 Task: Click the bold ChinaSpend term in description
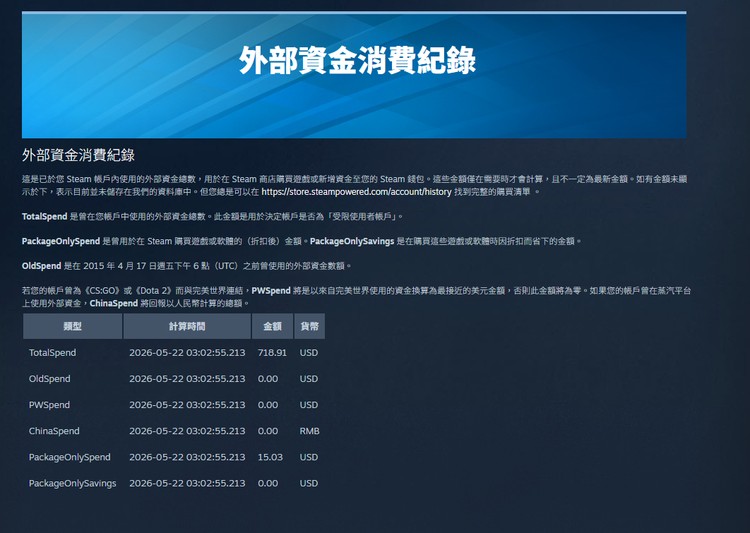[114, 303]
